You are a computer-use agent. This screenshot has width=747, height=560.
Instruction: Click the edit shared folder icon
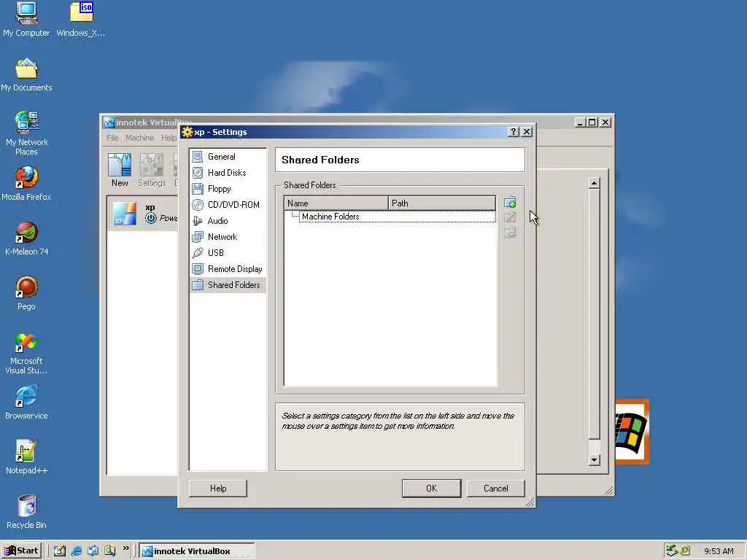[510, 217]
